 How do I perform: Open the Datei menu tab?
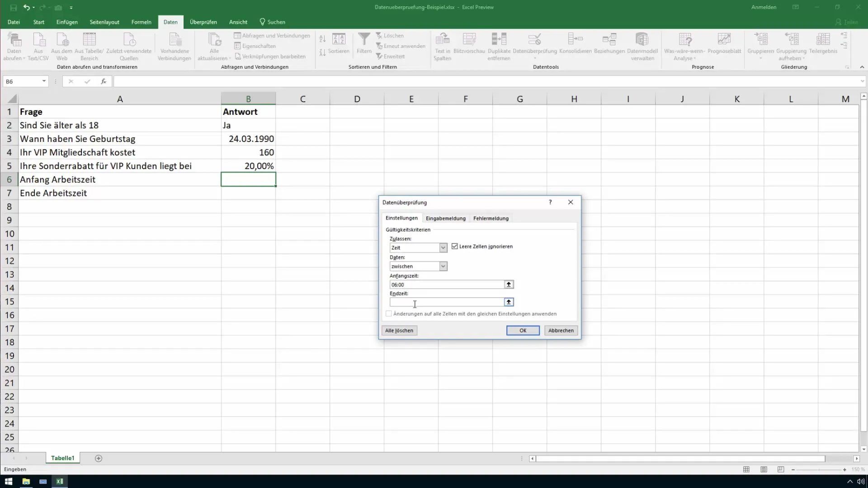[x=14, y=22]
